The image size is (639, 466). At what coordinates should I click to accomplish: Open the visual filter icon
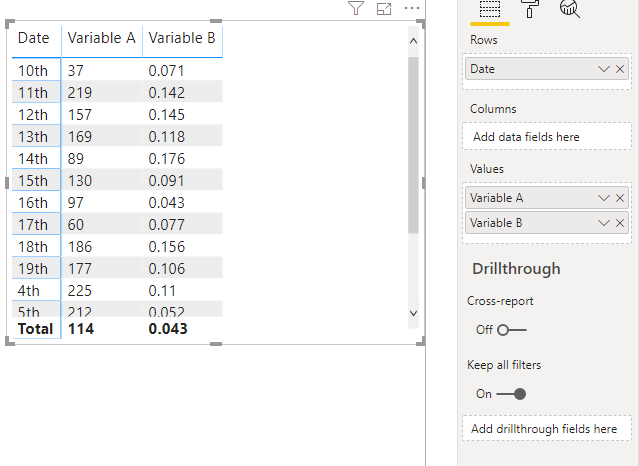(356, 8)
